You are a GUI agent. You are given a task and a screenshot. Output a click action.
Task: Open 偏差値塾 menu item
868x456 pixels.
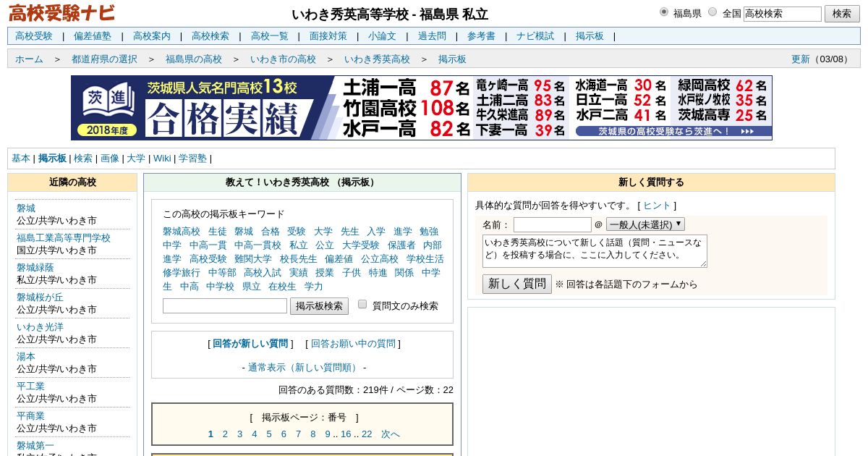click(x=93, y=36)
